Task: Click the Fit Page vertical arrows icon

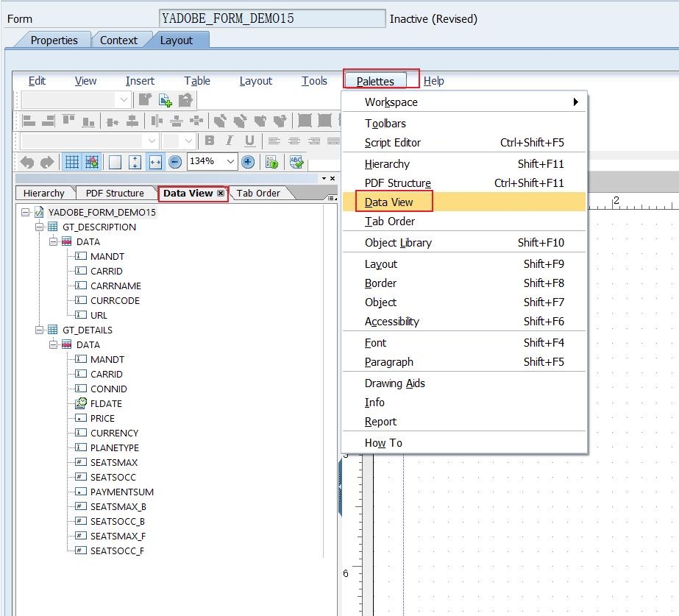Action: point(135,163)
